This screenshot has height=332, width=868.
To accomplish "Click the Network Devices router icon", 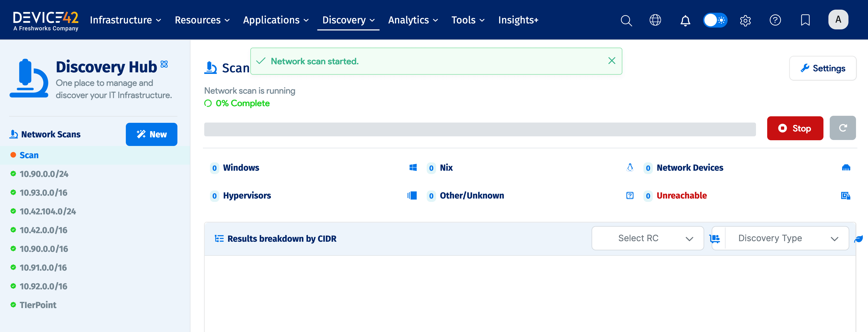I will [x=846, y=167].
